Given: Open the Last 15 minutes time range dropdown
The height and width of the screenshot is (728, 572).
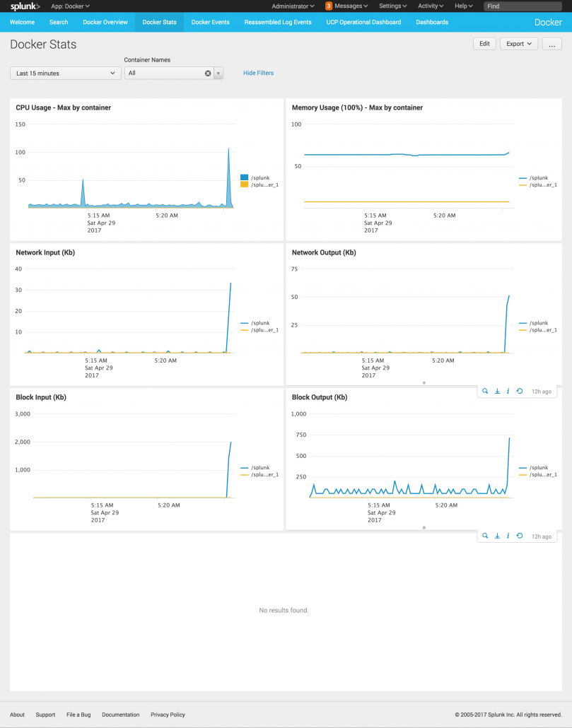Looking at the screenshot, I should [66, 74].
